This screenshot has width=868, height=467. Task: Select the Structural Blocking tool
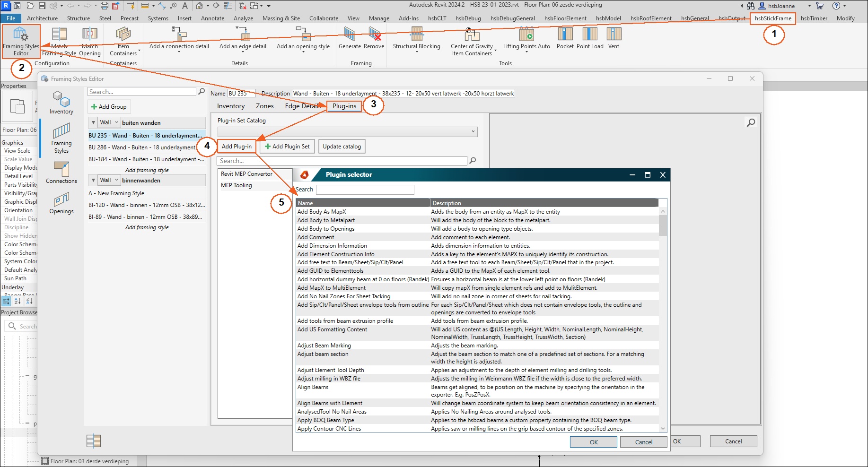click(x=417, y=38)
